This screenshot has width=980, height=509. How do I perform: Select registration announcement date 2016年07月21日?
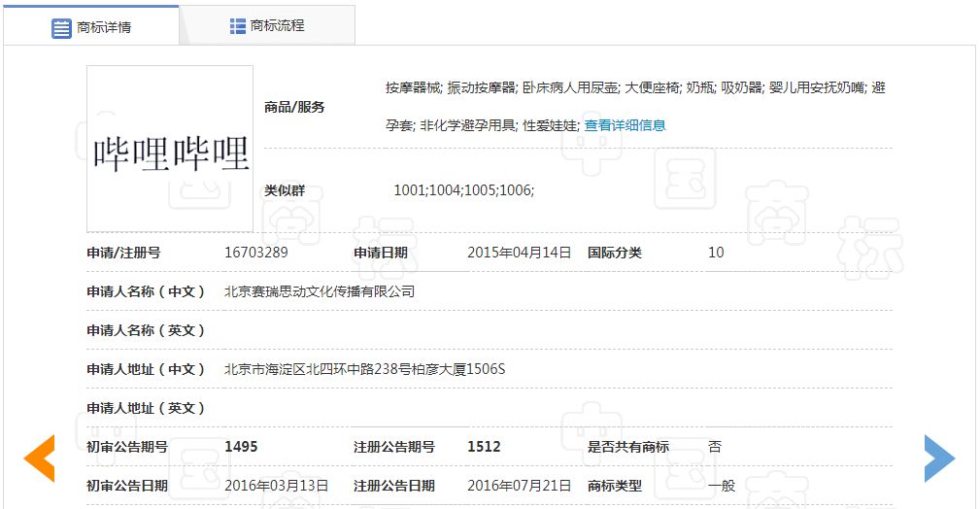click(x=520, y=486)
